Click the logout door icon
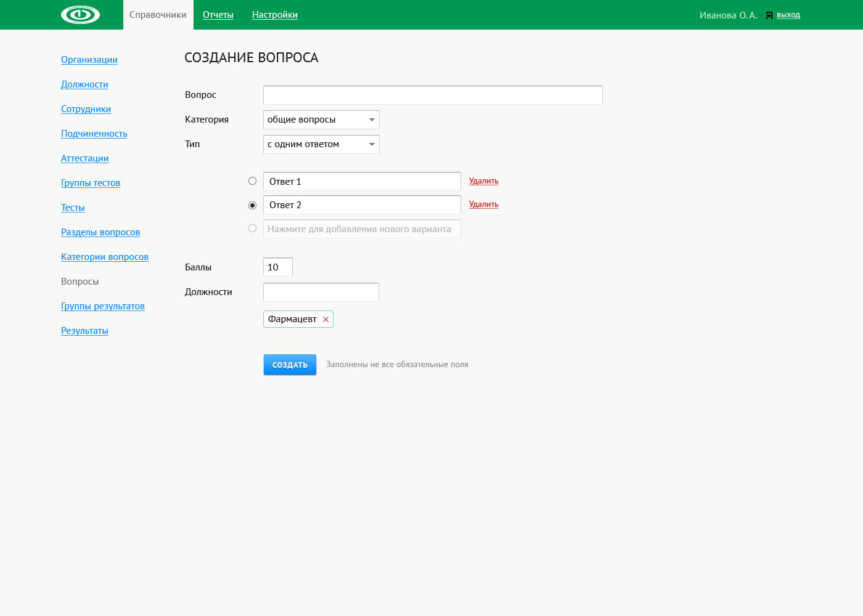Viewport: 863px width, 616px height. [769, 15]
